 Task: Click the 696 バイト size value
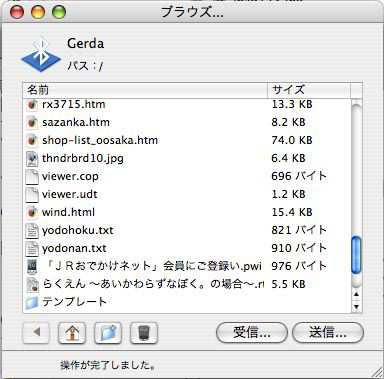pos(299,176)
